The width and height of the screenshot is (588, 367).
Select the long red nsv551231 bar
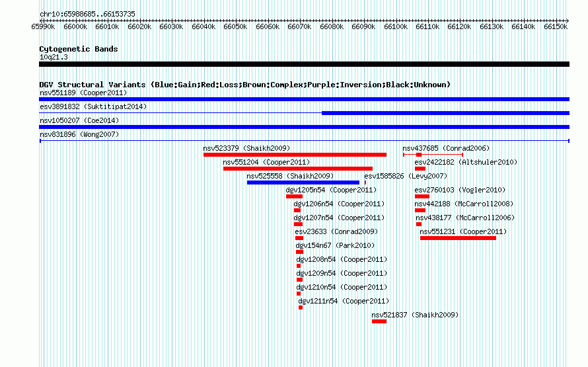(458, 238)
